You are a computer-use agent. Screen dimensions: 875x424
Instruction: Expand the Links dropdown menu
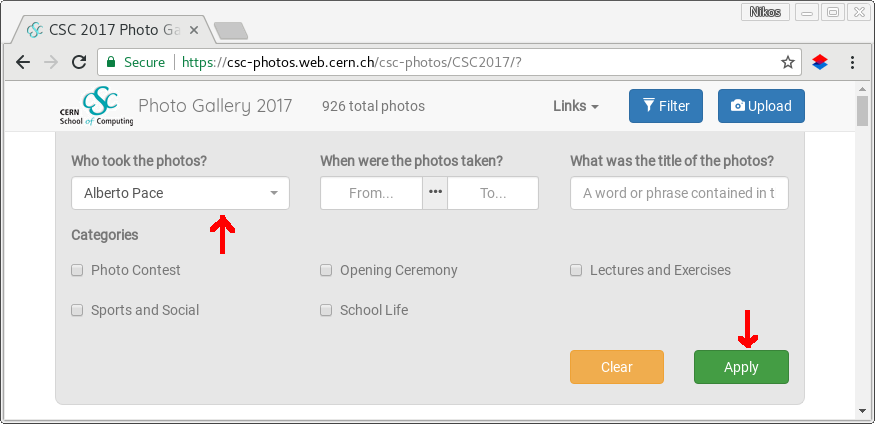tap(576, 106)
